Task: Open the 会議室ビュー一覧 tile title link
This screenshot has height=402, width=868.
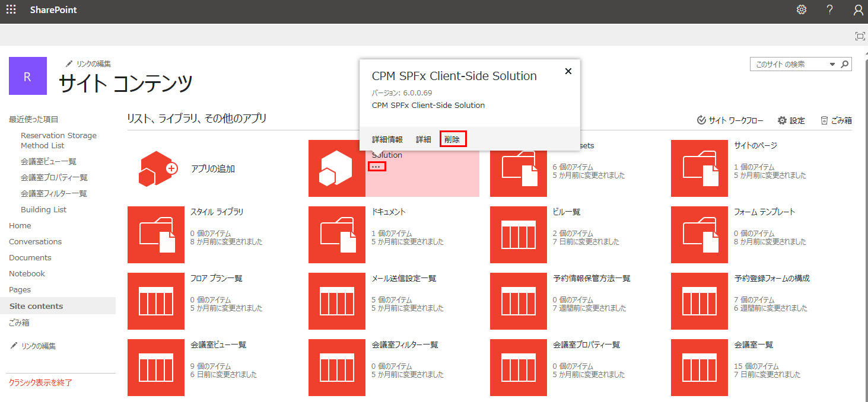Action: [218, 344]
